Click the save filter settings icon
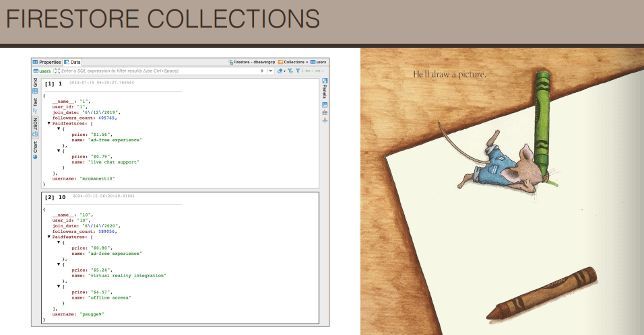This screenshot has height=335, width=644. point(290,71)
